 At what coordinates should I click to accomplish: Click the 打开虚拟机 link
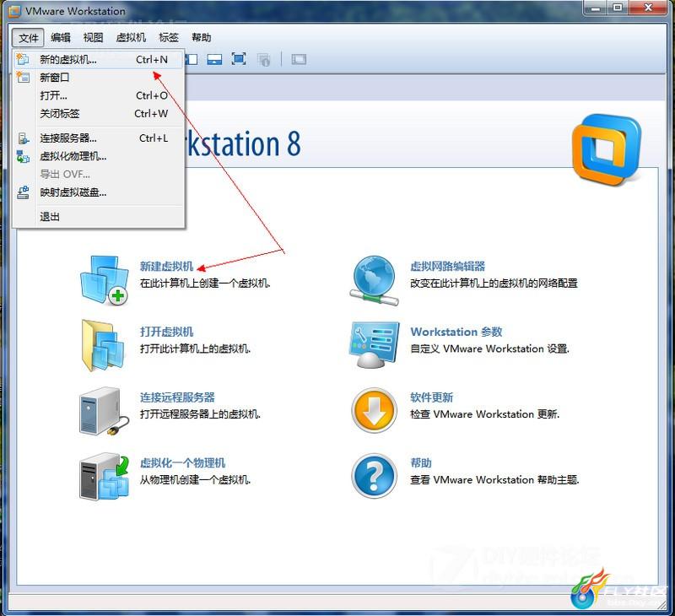166,332
